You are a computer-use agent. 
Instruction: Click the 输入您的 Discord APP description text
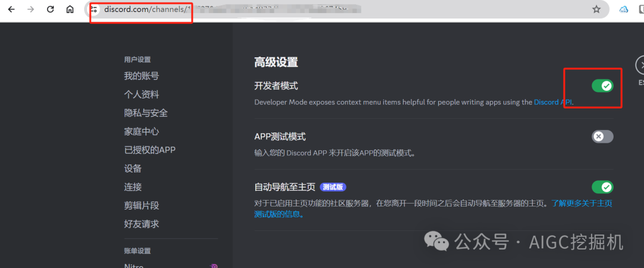[x=335, y=153]
